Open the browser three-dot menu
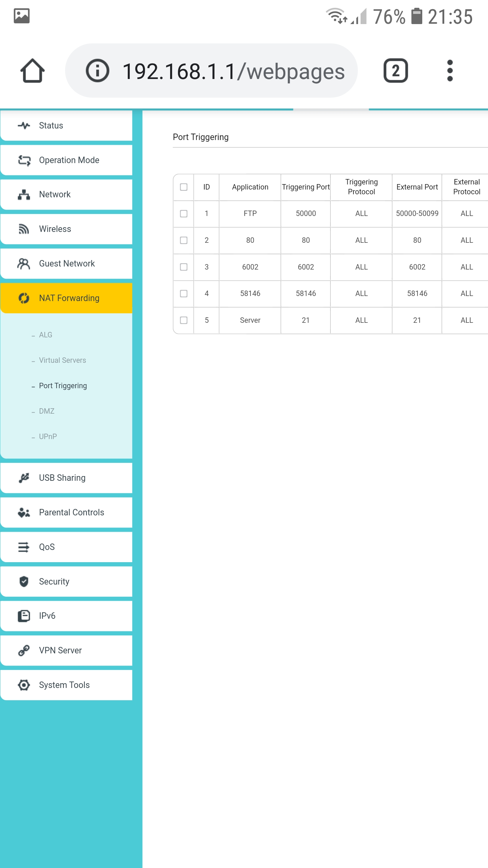 (x=450, y=71)
